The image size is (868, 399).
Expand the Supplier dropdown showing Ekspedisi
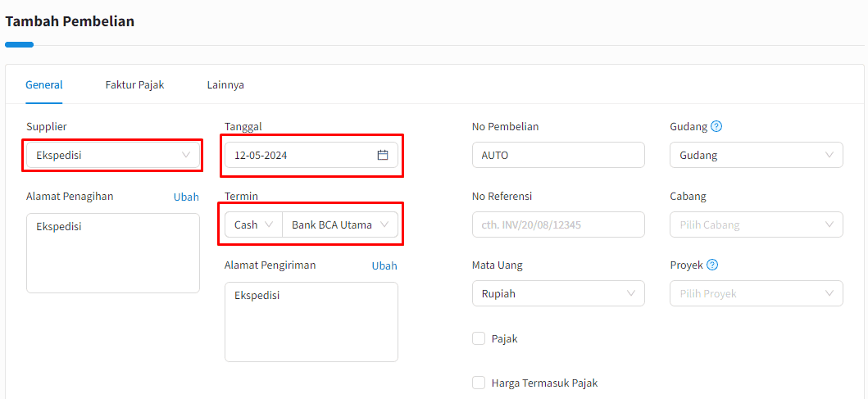pos(113,155)
